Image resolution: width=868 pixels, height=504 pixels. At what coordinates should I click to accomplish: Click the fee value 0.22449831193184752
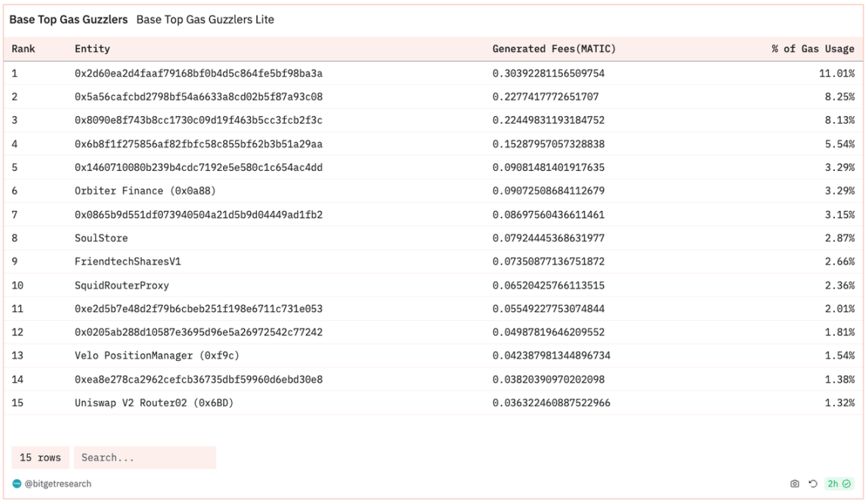click(x=549, y=120)
